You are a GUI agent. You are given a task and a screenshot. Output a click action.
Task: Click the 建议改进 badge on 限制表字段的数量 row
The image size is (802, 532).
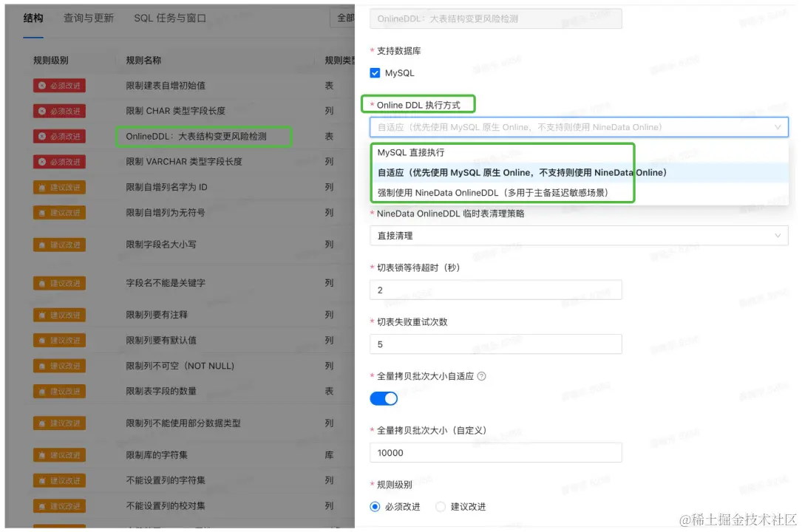59,392
